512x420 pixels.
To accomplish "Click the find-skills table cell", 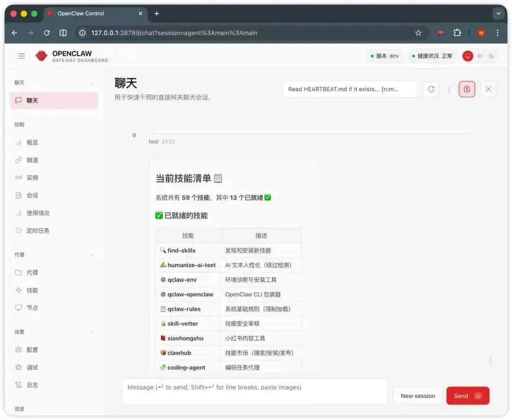I will tap(188, 250).
